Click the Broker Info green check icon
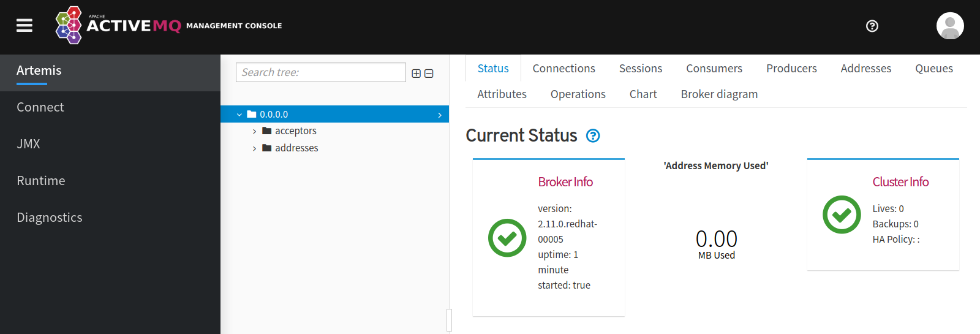The width and height of the screenshot is (980, 334). (x=507, y=238)
